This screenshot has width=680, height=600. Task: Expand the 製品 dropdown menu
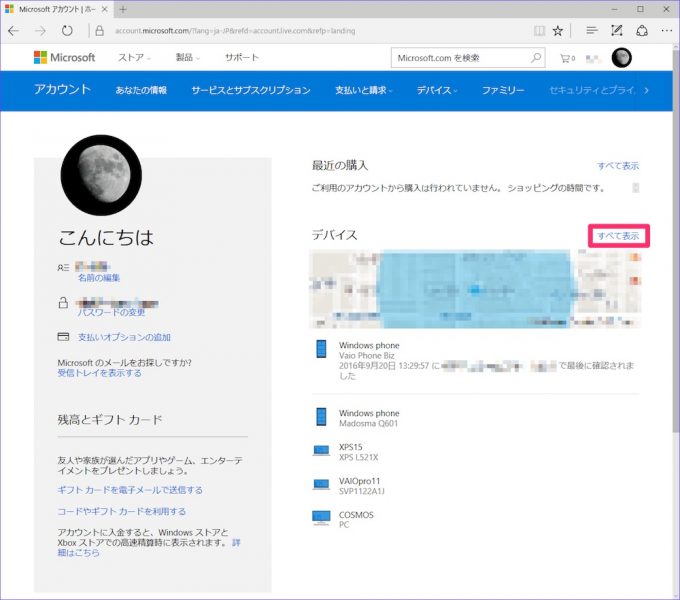coord(187,57)
